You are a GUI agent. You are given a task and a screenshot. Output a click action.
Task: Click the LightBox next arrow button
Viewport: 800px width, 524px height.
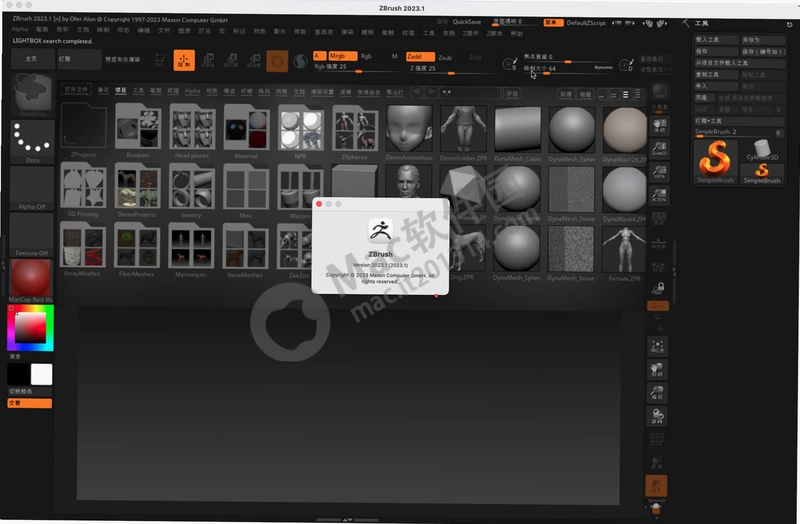coord(432,92)
